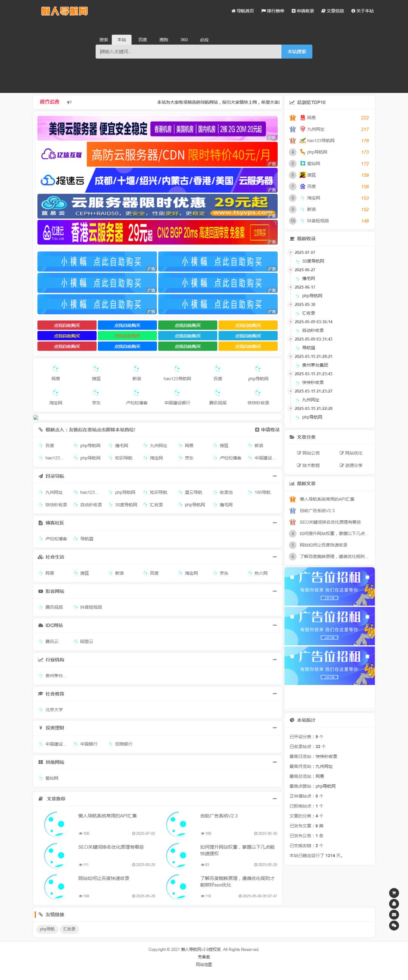Screen dimensions: 408x980
Task: Open the shopping cart floating button
Action: click(x=394, y=892)
